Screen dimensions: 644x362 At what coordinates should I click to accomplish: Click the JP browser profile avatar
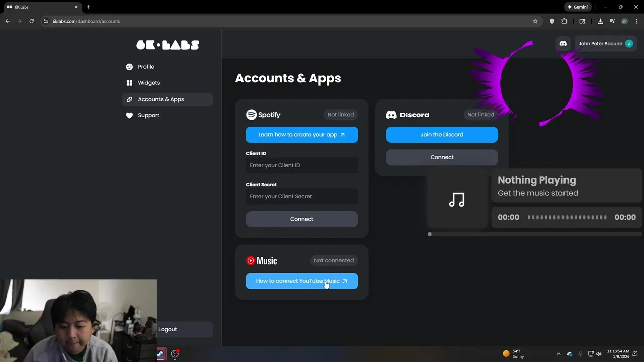coord(624,21)
